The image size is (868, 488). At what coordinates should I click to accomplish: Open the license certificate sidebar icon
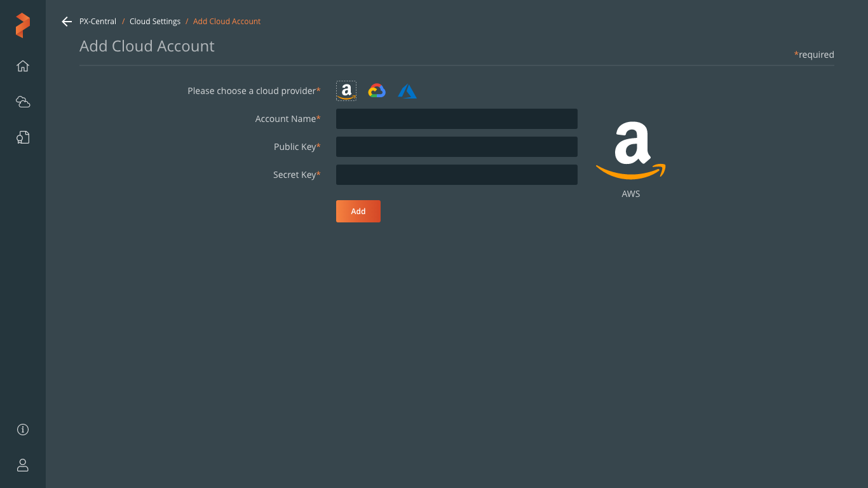pos(23,137)
